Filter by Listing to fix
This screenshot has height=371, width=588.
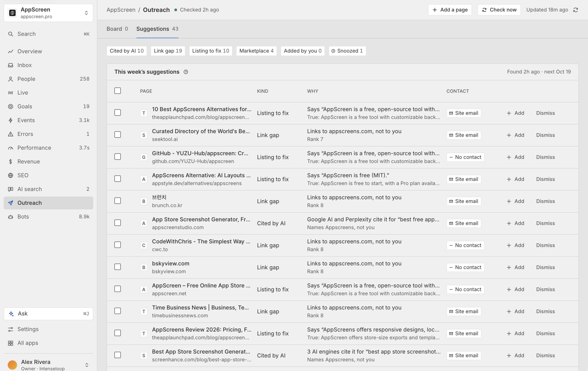click(x=211, y=51)
